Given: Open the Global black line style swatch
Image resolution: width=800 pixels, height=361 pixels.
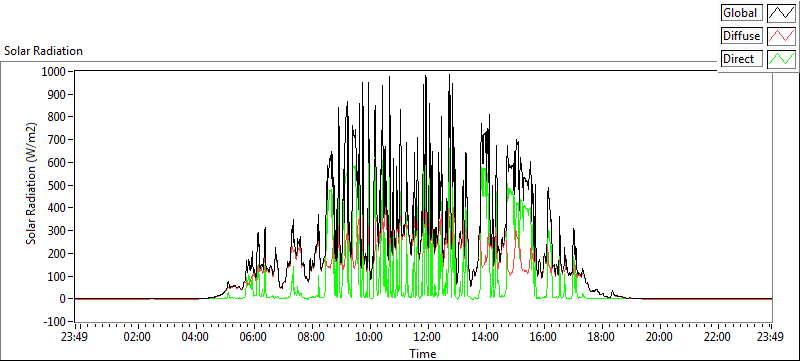Looking at the screenshot, I should [x=782, y=13].
